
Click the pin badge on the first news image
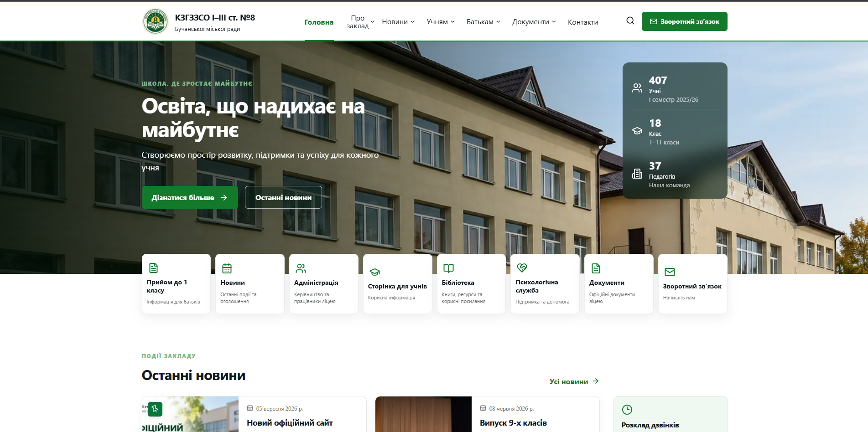point(155,409)
